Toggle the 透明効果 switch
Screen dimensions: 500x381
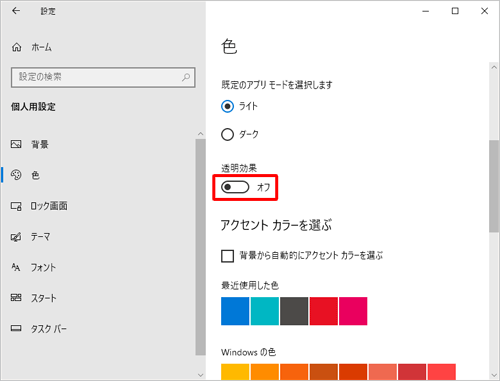[x=235, y=187]
